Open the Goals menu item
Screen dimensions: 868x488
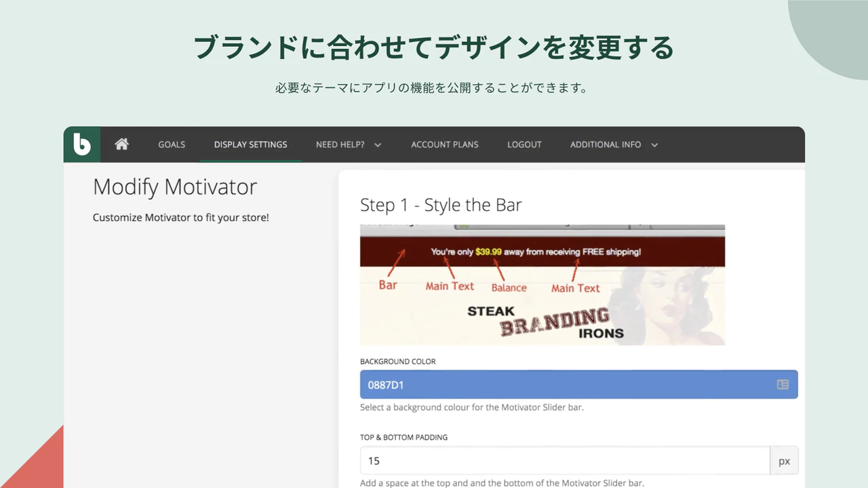click(172, 144)
